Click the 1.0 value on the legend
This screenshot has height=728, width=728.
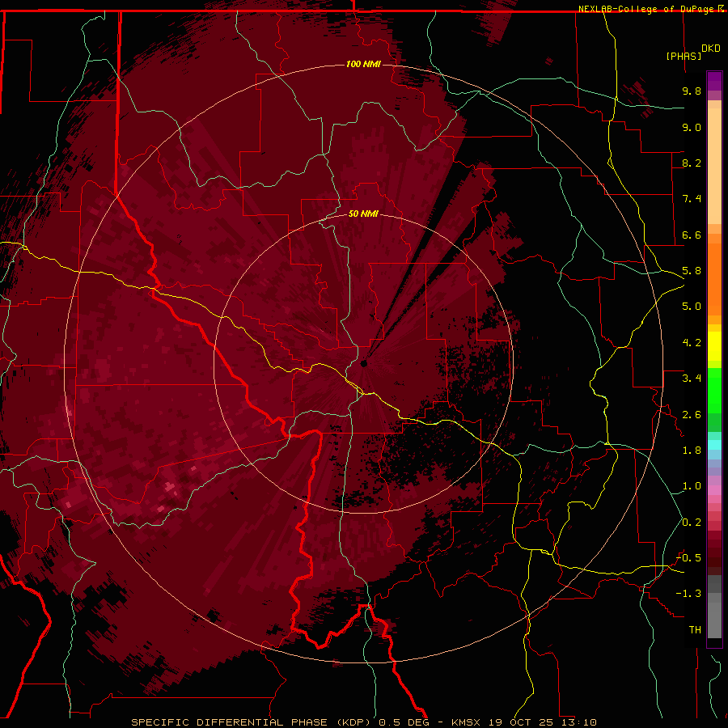click(x=692, y=486)
